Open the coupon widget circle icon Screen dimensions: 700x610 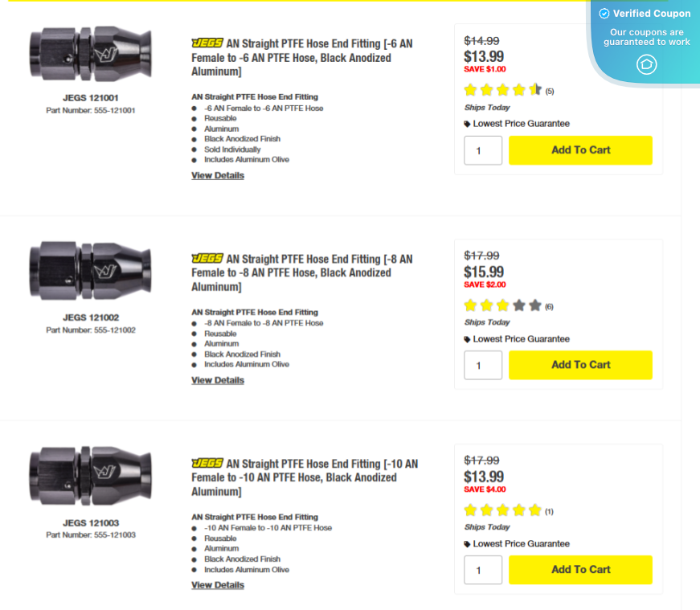tap(646, 64)
